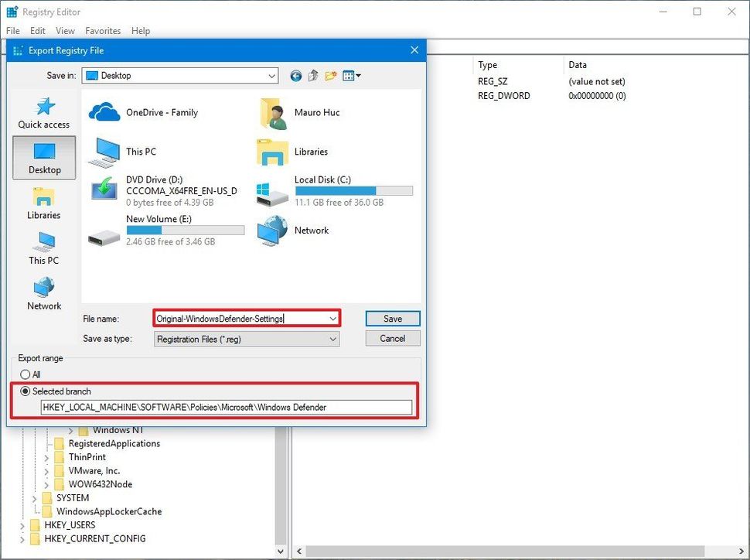The image size is (750, 560).
Task: Open the Save as type dropdown
Action: pyautogui.click(x=332, y=338)
